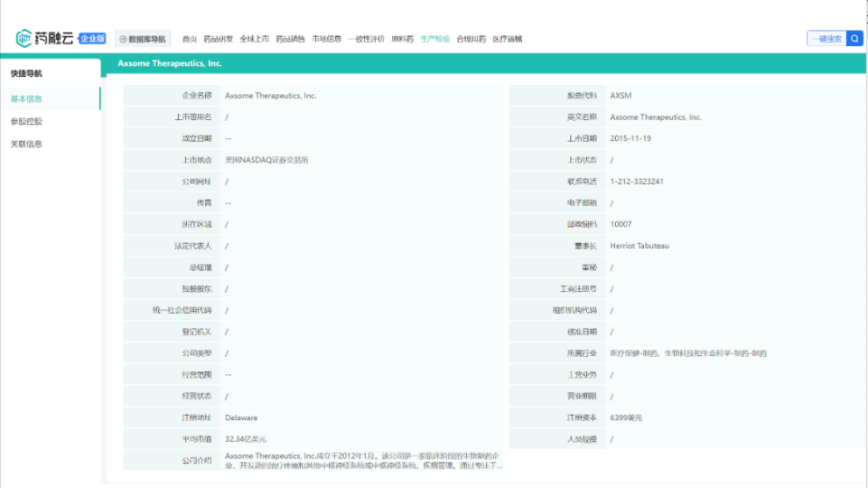Click the 邮政编码 field label

582,224
